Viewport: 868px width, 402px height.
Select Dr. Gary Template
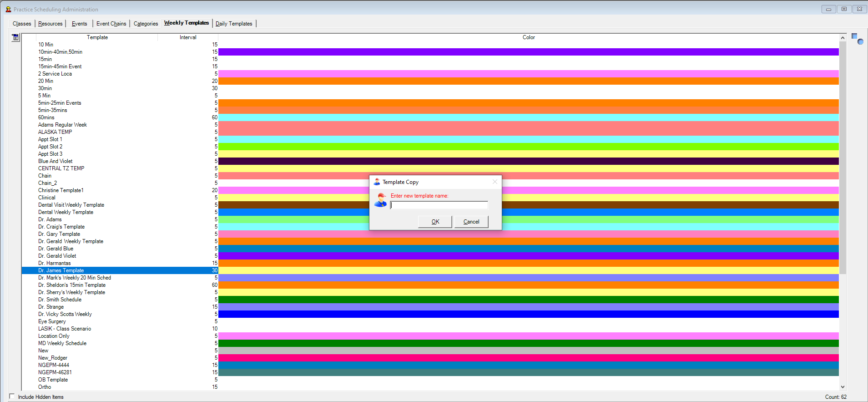pyautogui.click(x=59, y=234)
